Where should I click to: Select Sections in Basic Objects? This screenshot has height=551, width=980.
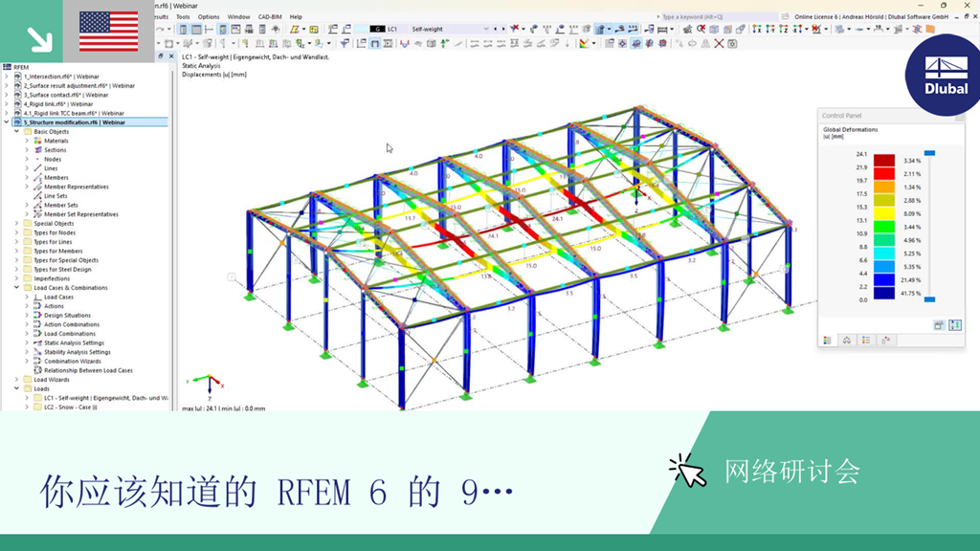pyautogui.click(x=55, y=150)
